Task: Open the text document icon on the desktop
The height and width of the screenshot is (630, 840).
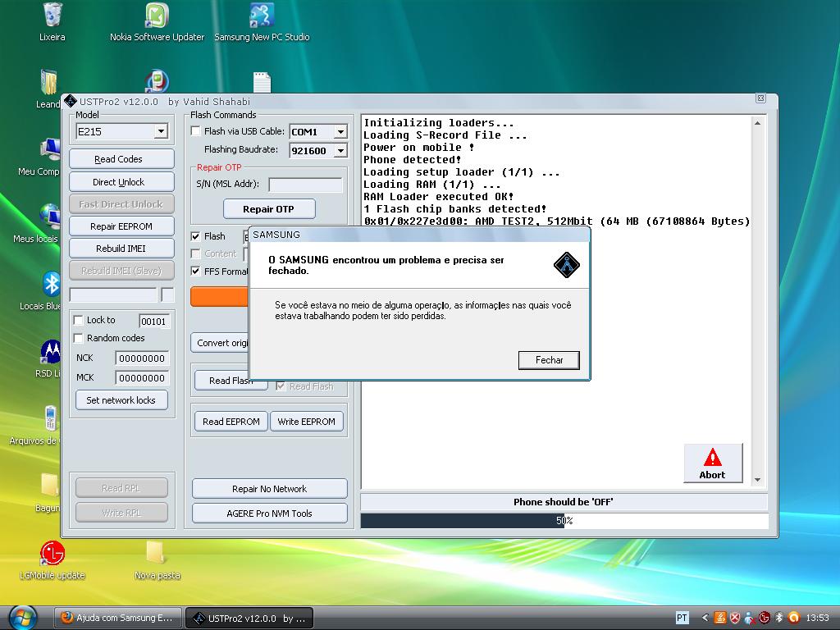Action: point(262,83)
